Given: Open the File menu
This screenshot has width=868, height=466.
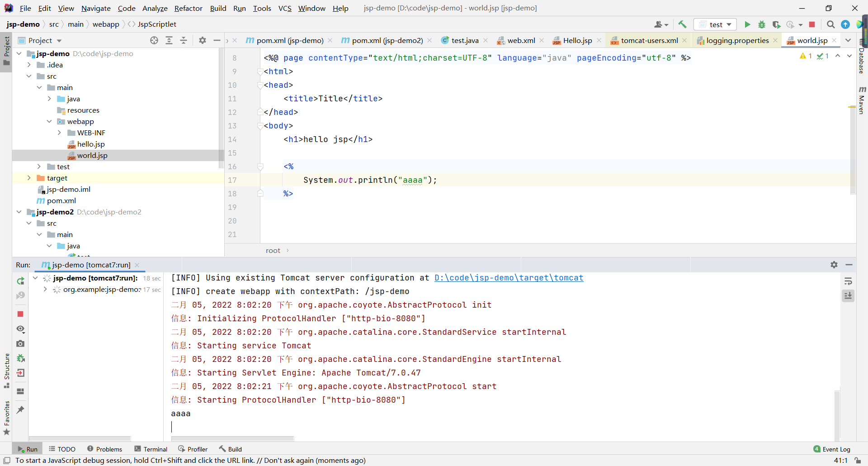Looking at the screenshot, I should coord(25,8).
